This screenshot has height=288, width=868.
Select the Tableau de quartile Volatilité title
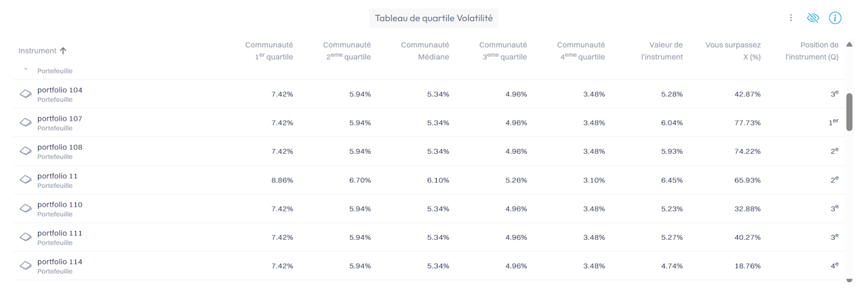(x=434, y=18)
